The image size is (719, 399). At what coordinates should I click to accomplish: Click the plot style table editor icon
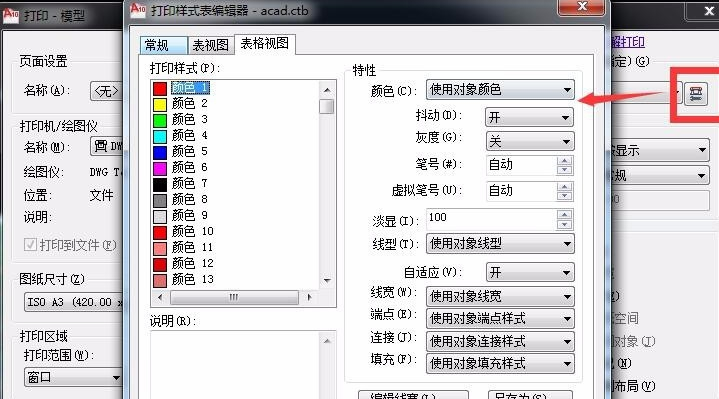(x=696, y=94)
